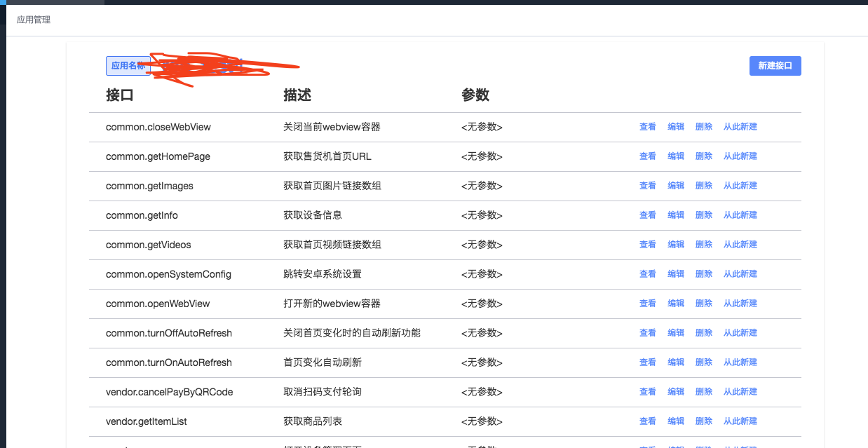Click 从此新建 on the common.openWebView row
The height and width of the screenshot is (448, 868).
pyautogui.click(x=740, y=304)
